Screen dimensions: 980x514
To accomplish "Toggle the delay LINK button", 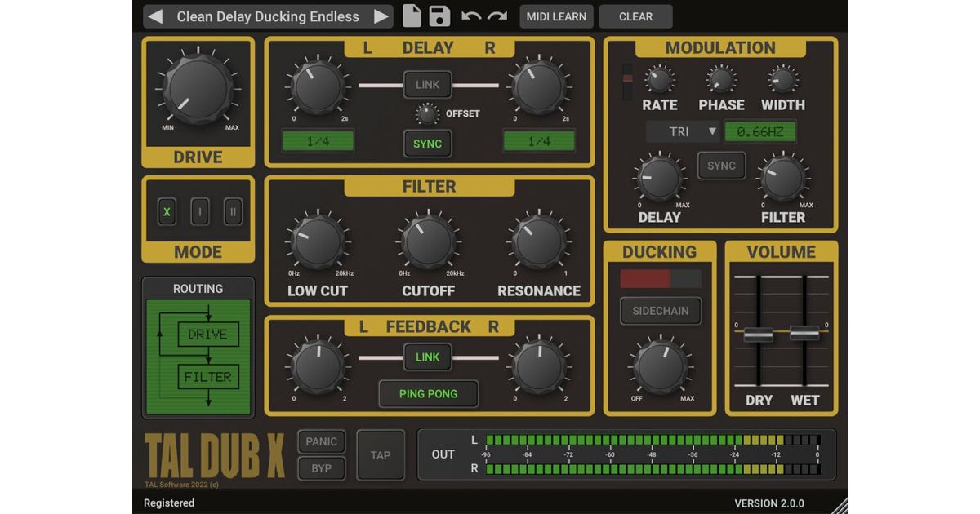I will [x=427, y=85].
